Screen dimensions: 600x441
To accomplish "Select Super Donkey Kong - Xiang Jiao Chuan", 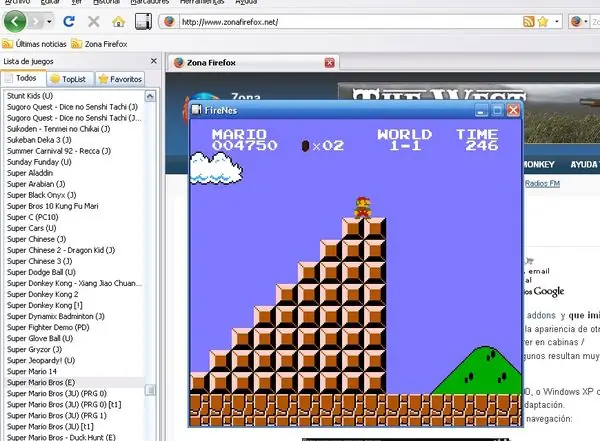I will [74, 283].
